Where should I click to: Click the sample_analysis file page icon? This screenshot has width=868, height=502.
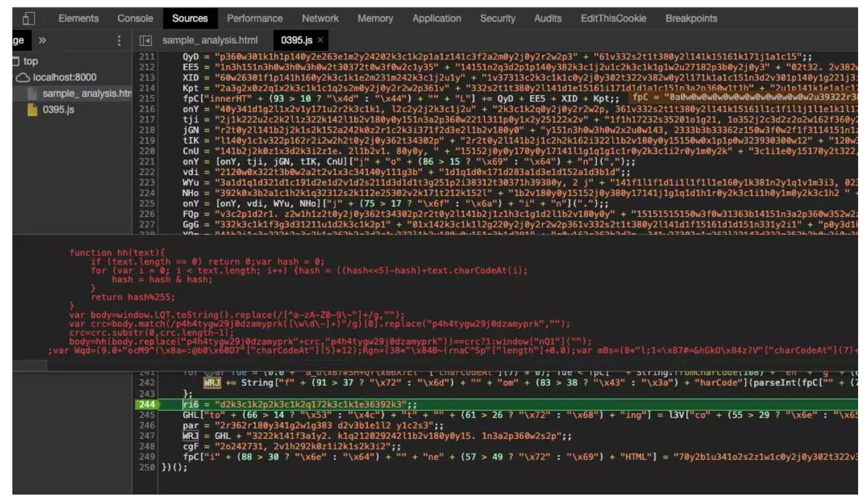32,94
